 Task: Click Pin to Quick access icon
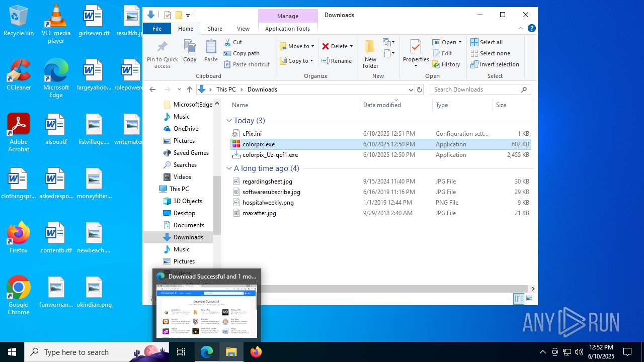pos(162,54)
